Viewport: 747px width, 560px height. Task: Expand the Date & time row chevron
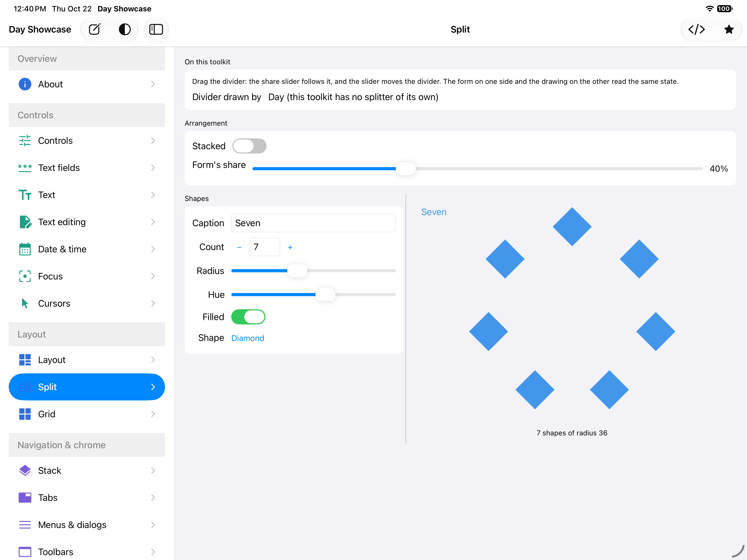click(153, 249)
